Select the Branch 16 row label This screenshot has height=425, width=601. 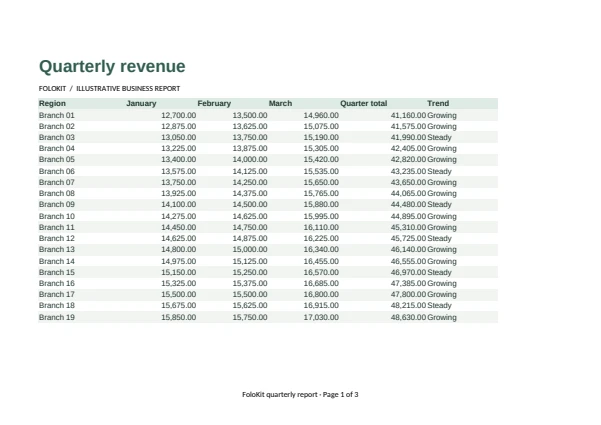[x=57, y=284]
